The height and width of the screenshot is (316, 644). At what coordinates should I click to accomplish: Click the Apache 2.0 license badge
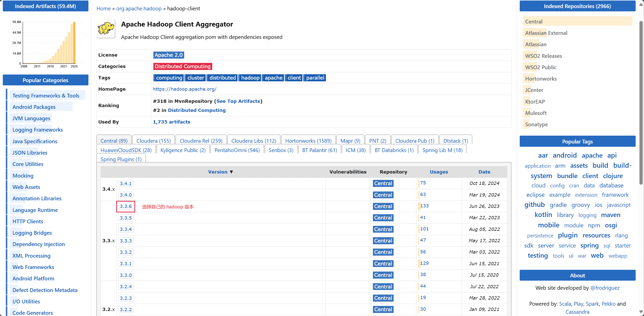pyautogui.click(x=169, y=55)
